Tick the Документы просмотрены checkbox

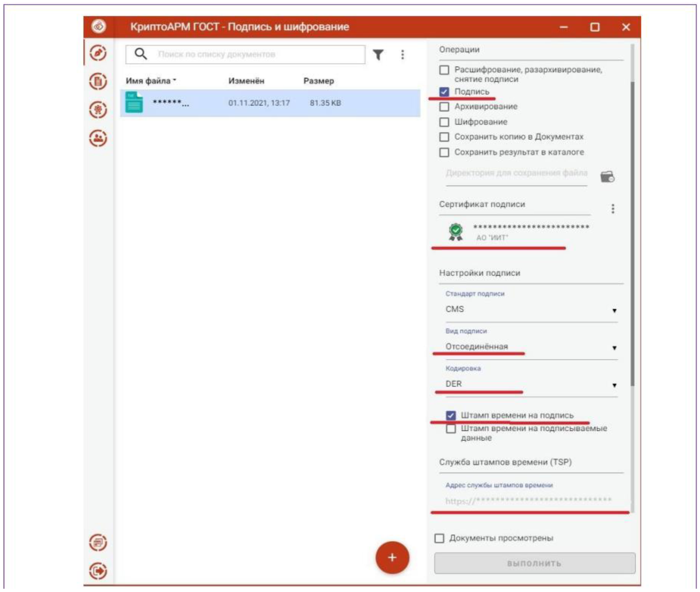[x=440, y=538]
